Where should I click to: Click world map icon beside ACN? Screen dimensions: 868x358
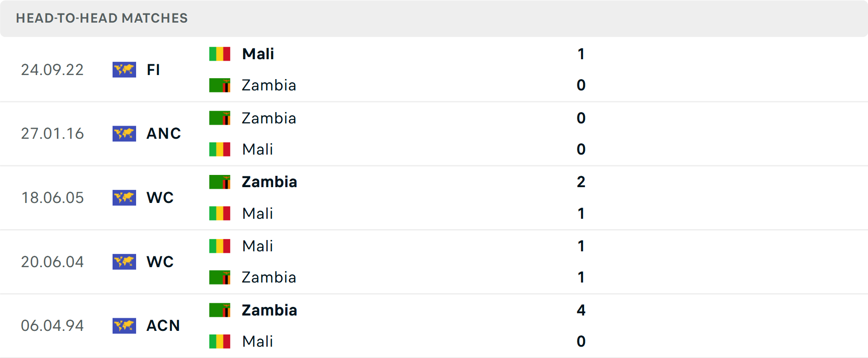124,326
